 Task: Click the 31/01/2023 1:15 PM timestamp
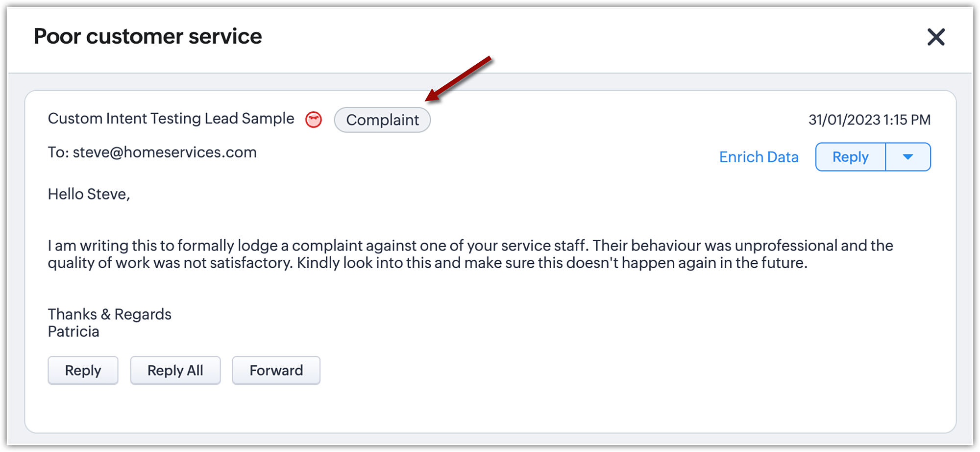click(x=869, y=120)
